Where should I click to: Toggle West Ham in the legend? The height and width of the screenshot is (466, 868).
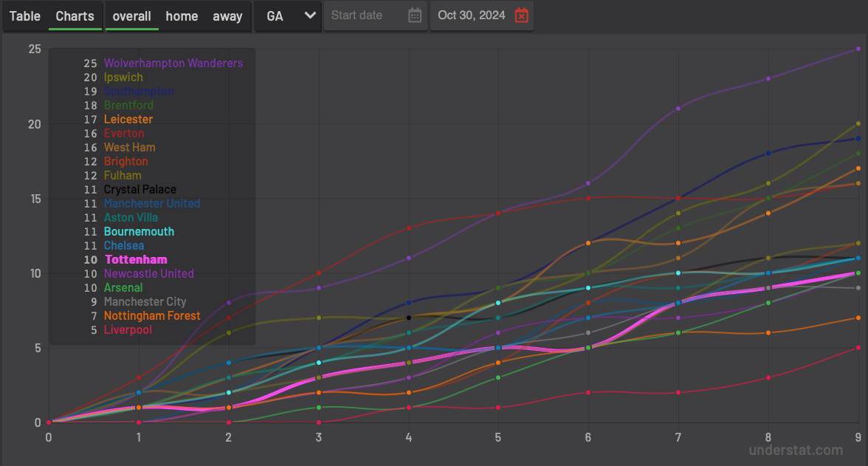[130, 148]
